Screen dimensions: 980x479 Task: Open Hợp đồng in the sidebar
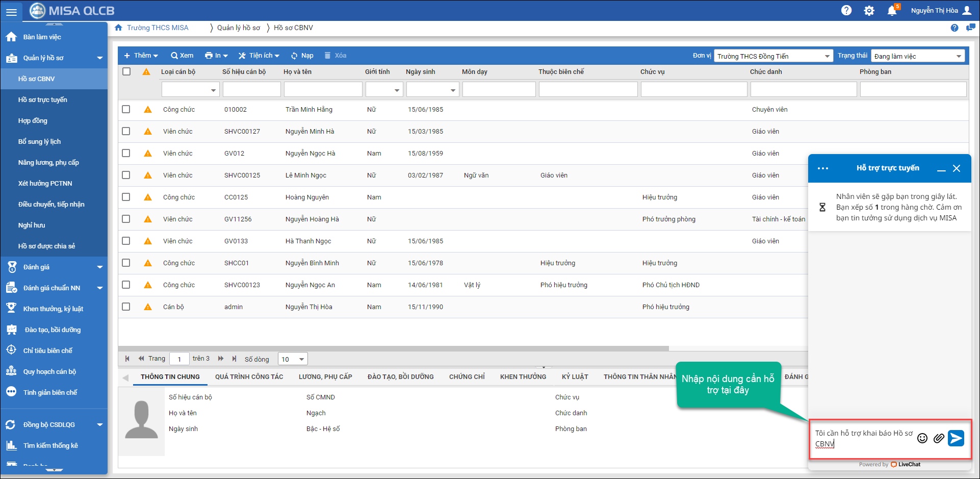pos(33,121)
